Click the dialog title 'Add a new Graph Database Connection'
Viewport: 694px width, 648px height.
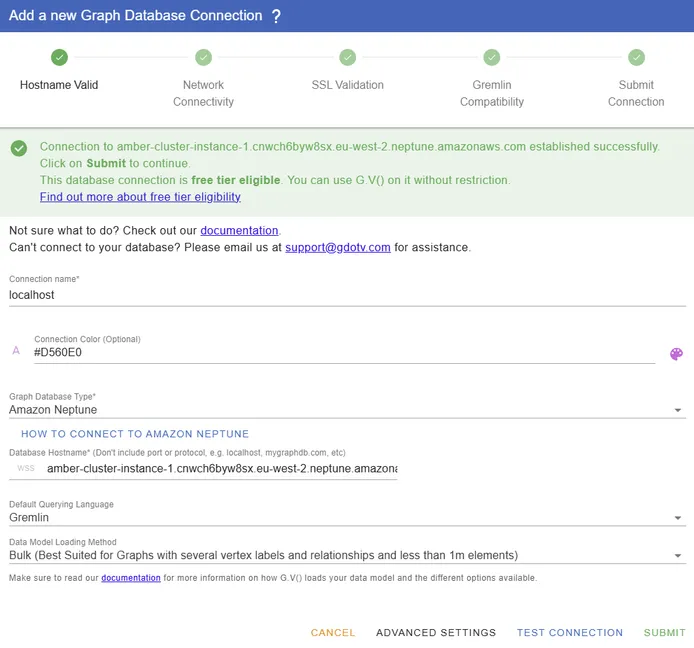pos(135,15)
